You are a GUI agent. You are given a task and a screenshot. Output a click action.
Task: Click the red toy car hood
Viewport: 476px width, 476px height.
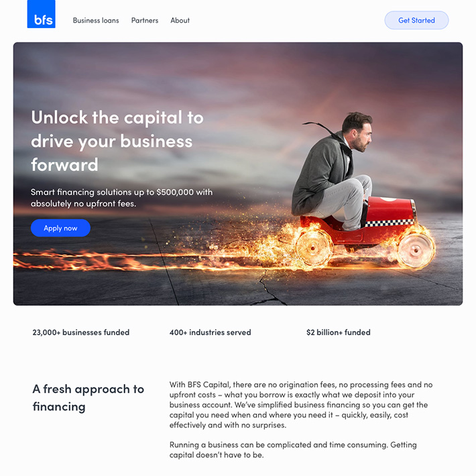point(391,209)
